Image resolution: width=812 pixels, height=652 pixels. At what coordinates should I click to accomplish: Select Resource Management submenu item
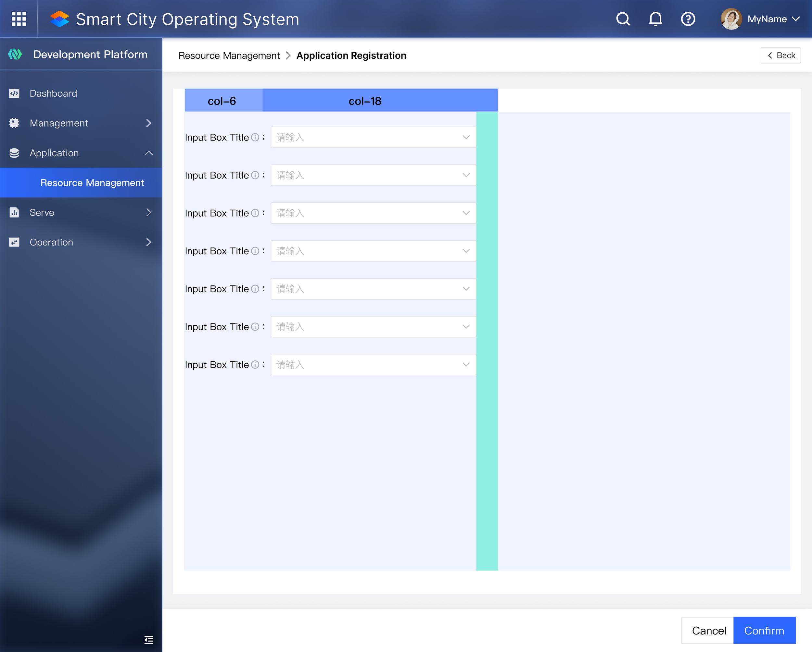coord(92,182)
